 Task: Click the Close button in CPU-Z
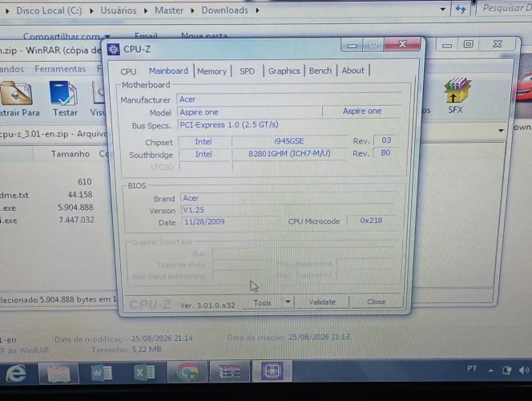pos(377,302)
